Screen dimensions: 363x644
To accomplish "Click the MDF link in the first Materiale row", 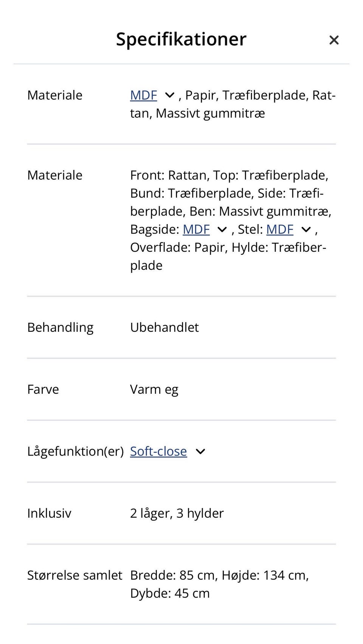I will [x=144, y=95].
